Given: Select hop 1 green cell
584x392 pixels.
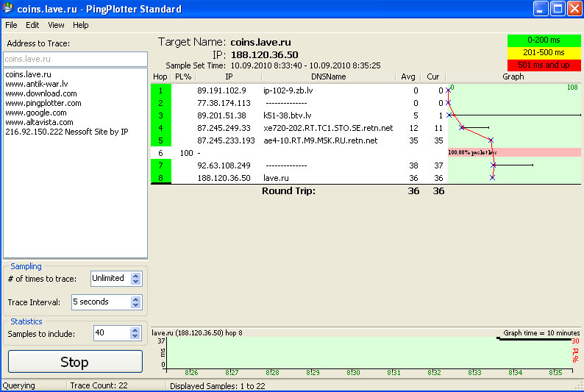Looking at the screenshot, I should tap(161, 90).
